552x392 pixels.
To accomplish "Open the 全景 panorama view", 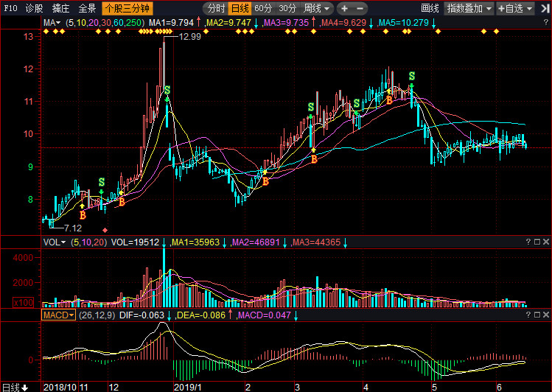I will (x=87, y=9).
